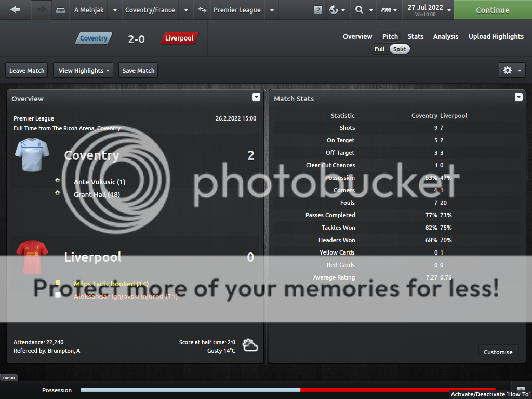Viewport: 532px width, 399px height.
Task: Click the weather cloud icon
Action: tap(250, 345)
